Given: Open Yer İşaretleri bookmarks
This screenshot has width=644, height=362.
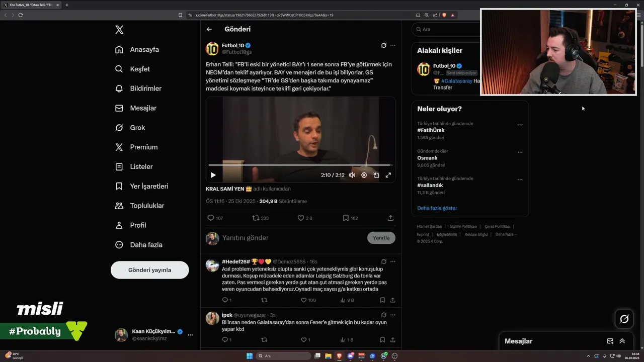Looking at the screenshot, I should click(x=141, y=186).
